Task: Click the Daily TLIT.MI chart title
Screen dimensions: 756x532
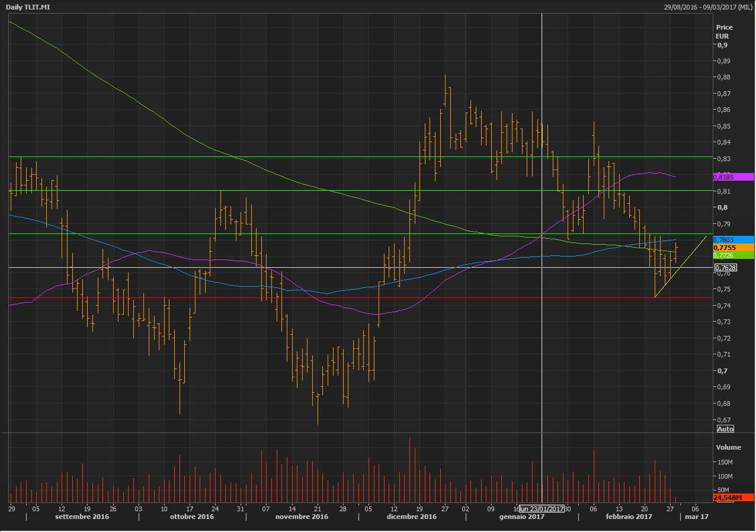Action: pos(28,7)
